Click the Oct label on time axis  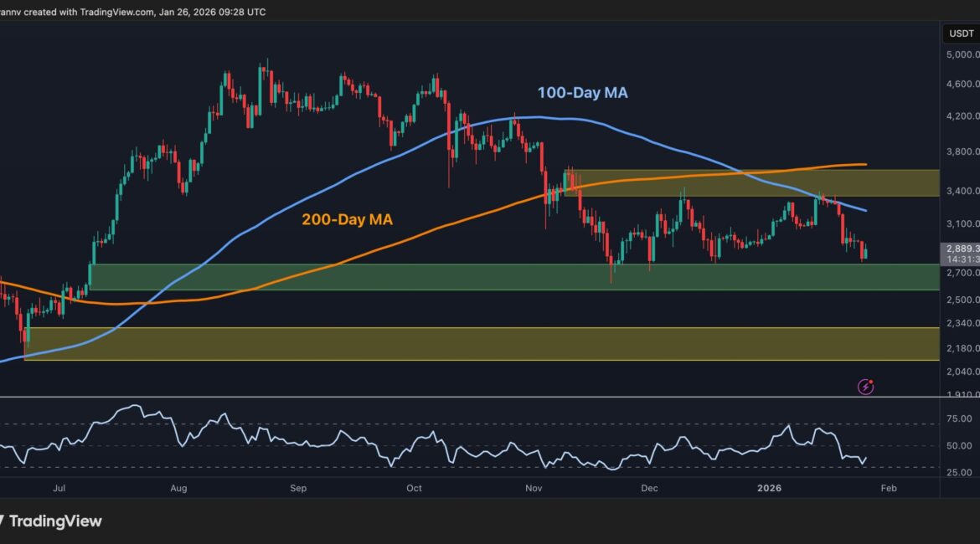tap(415, 488)
